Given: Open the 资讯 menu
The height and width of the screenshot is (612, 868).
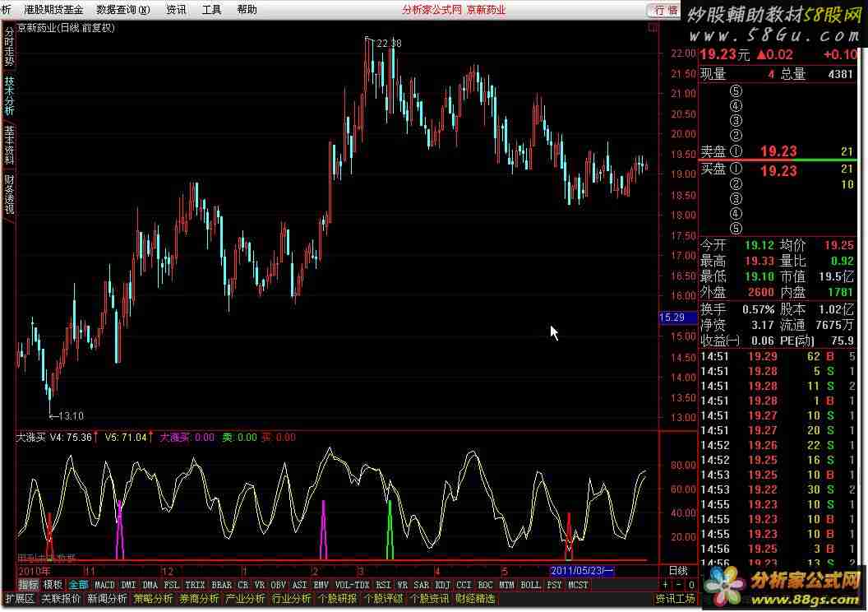Looking at the screenshot, I should 176,9.
